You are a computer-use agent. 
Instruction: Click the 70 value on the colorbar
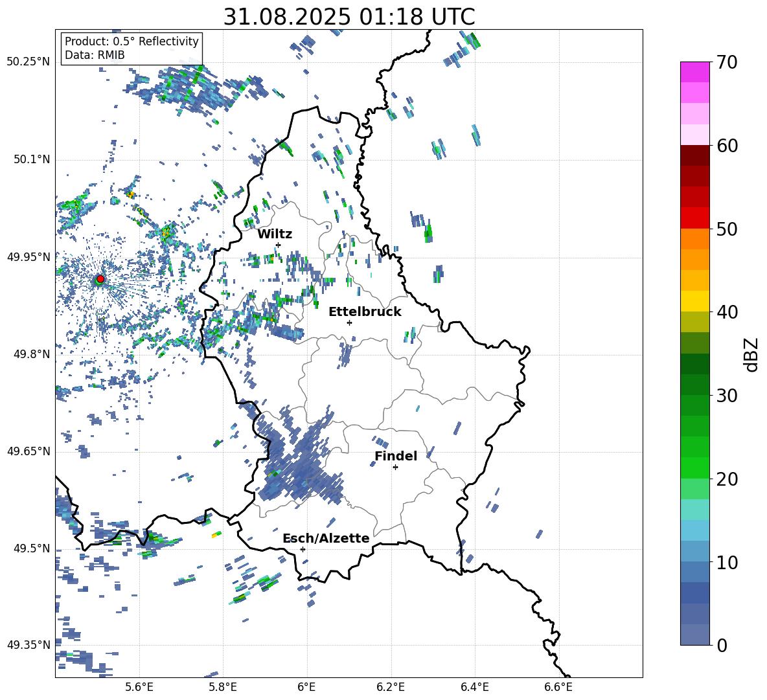click(x=727, y=63)
